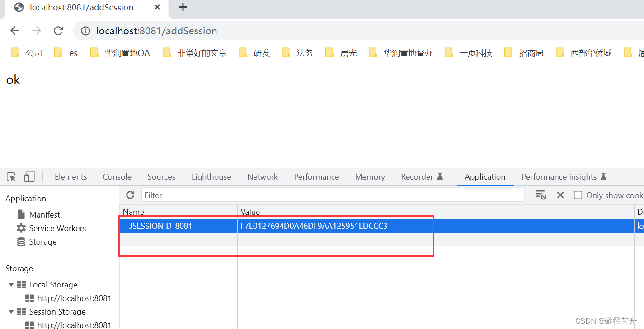
Task: Focus the address bar URL
Action: (x=156, y=31)
